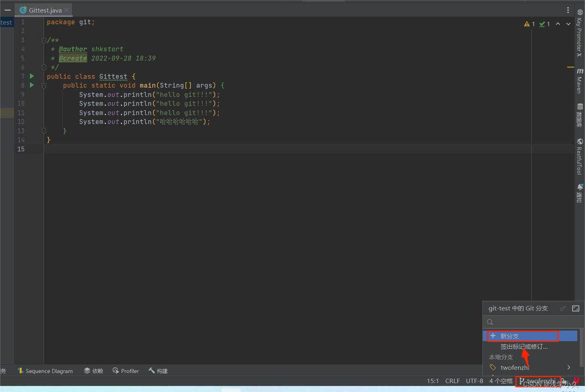Open the Key Promoter X side panel
This screenshot has width=585, height=392.
pos(580,33)
